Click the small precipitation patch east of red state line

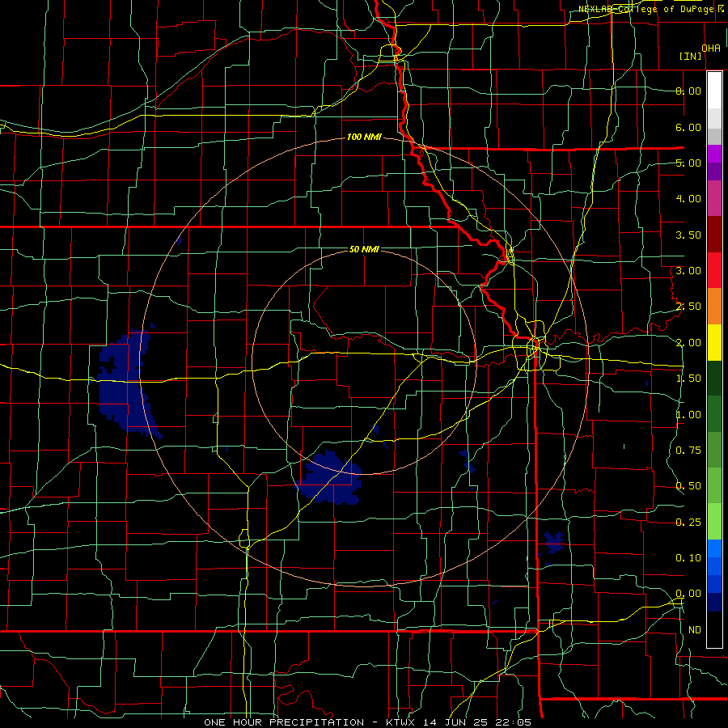[554, 542]
